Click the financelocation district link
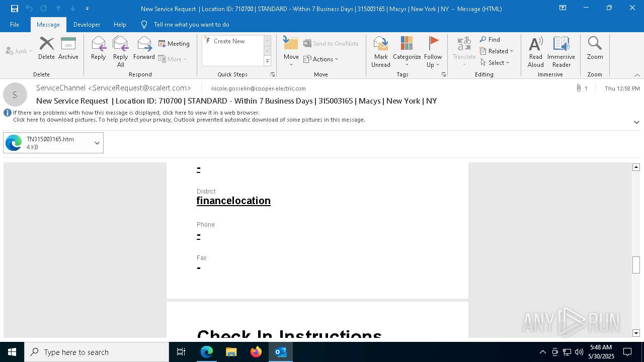Viewport: 644px width, 362px height. pos(233,201)
